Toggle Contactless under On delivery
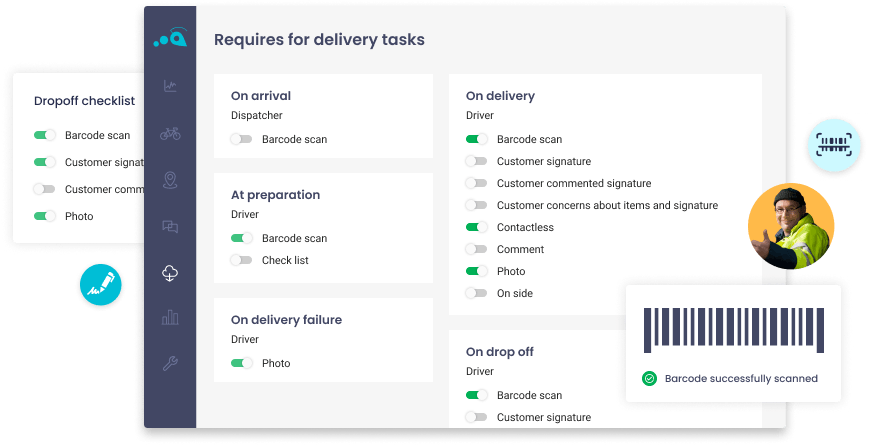 pos(476,228)
